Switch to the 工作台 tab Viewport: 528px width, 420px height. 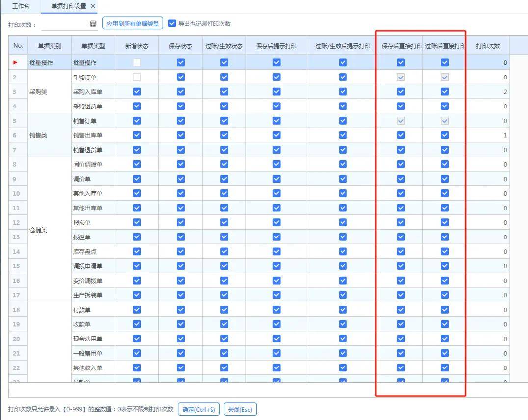(x=21, y=6)
